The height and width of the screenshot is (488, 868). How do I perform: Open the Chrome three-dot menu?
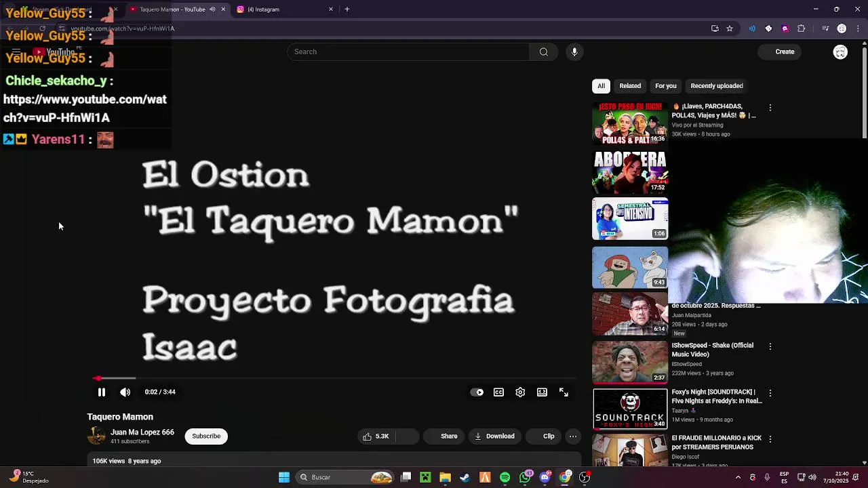857,28
